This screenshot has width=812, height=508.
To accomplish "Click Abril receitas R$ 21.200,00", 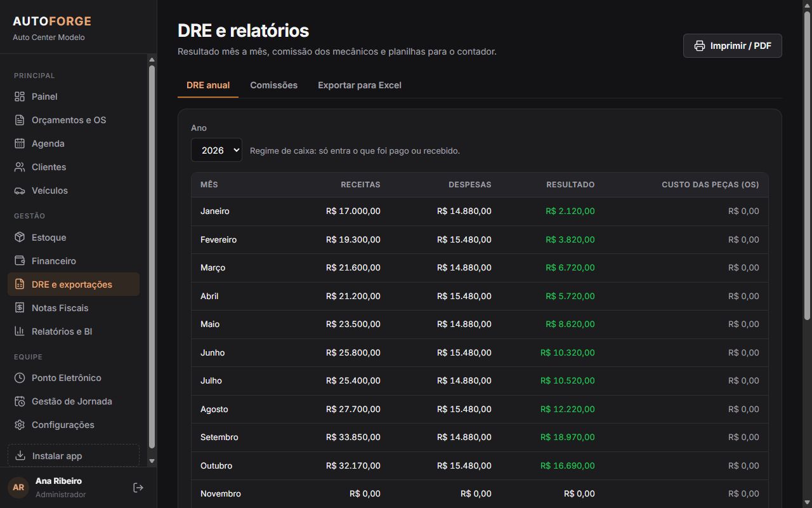I will (353, 296).
